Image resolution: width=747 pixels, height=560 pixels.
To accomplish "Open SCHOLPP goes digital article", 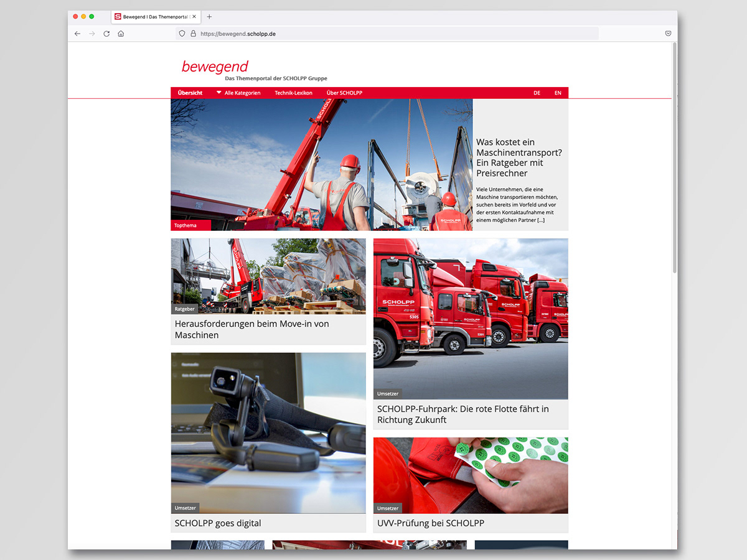I will [218, 523].
